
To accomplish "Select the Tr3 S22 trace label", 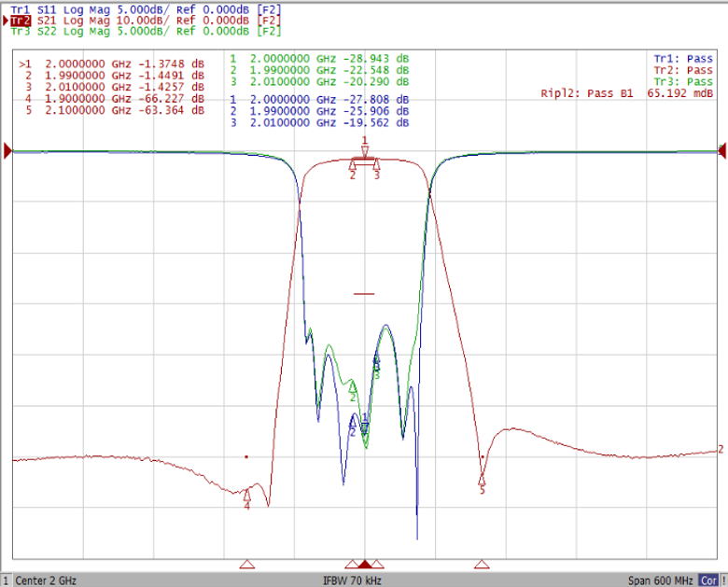I will (x=146, y=31).
